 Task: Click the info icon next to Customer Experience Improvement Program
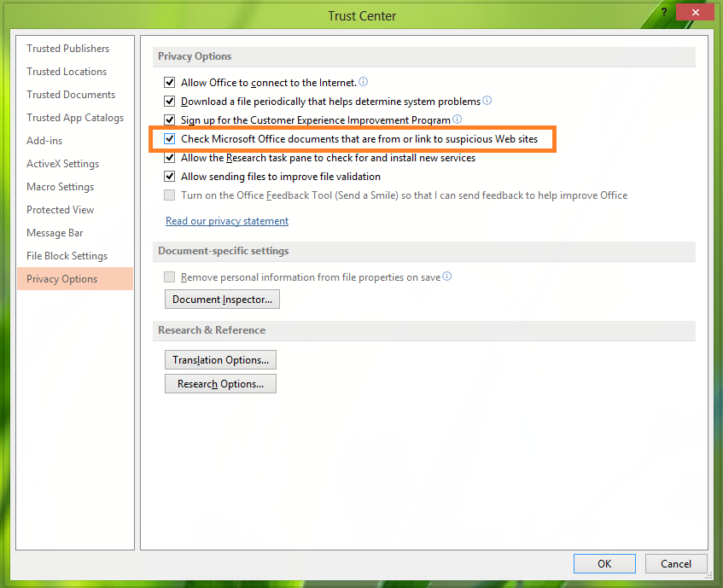[x=457, y=119]
